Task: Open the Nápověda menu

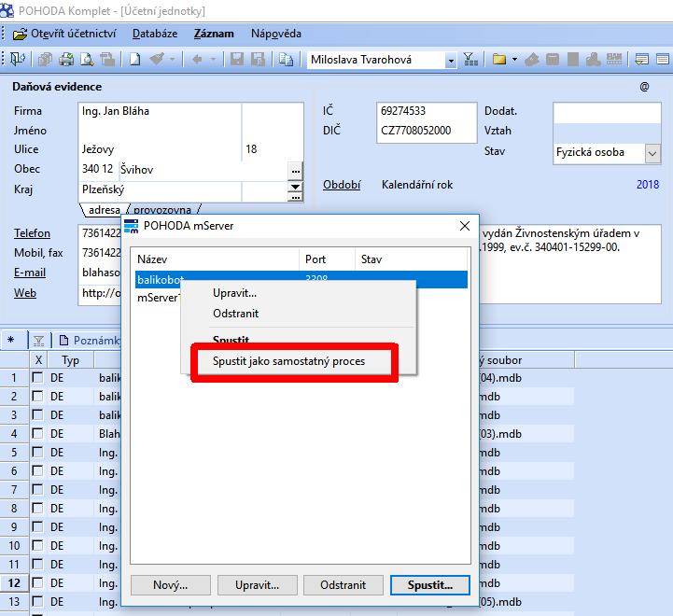Action: 276,34
